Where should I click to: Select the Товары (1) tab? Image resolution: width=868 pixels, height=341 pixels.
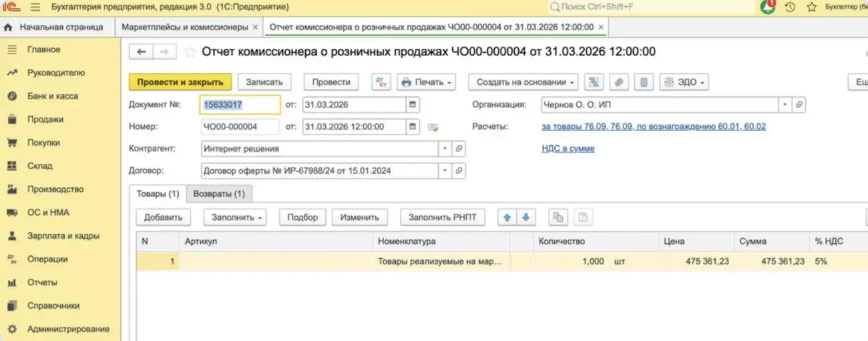pyautogui.click(x=158, y=194)
